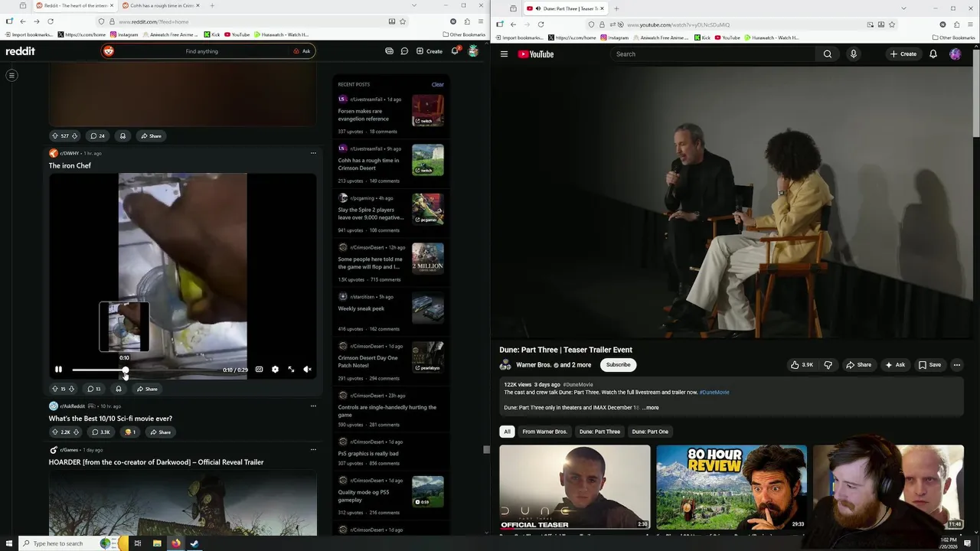Image resolution: width=980 pixels, height=551 pixels.
Task: Open more actions menu under YouTube video
Action: pyautogui.click(x=956, y=365)
